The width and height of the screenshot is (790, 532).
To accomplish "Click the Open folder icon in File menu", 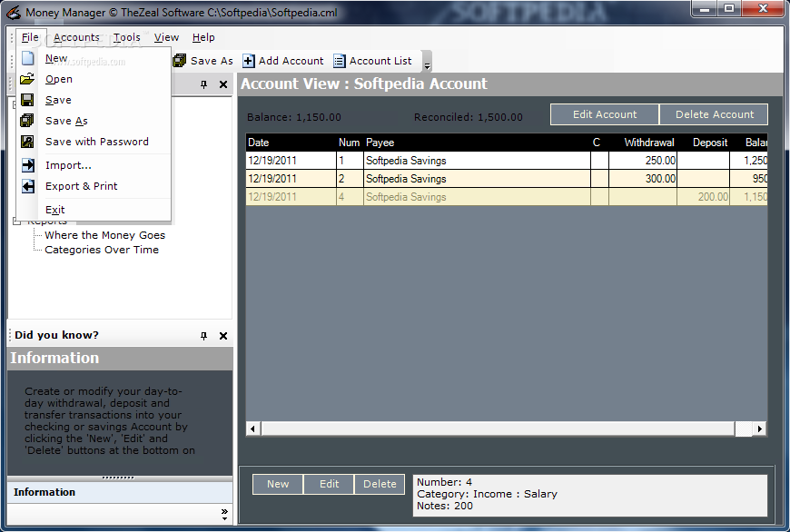I will pos(27,79).
